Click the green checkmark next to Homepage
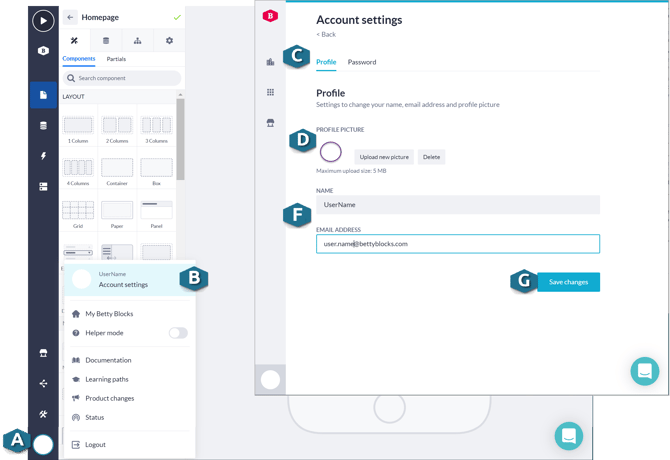The height and width of the screenshot is (460, 670). (177, 18)
